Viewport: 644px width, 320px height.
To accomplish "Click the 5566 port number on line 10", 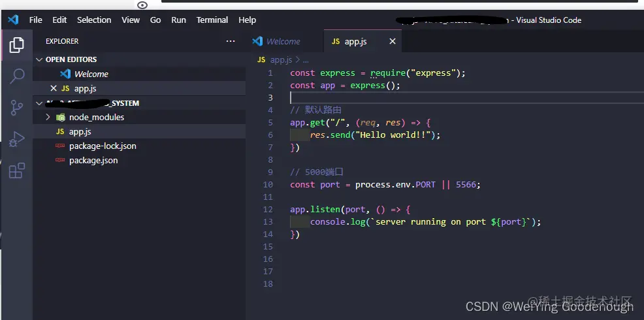I will coord(466,184).
